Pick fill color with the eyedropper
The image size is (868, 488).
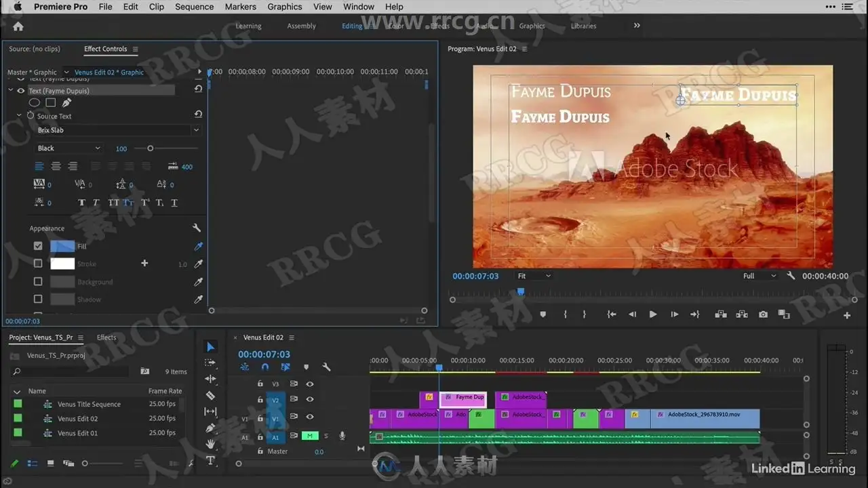click(199, 247)
